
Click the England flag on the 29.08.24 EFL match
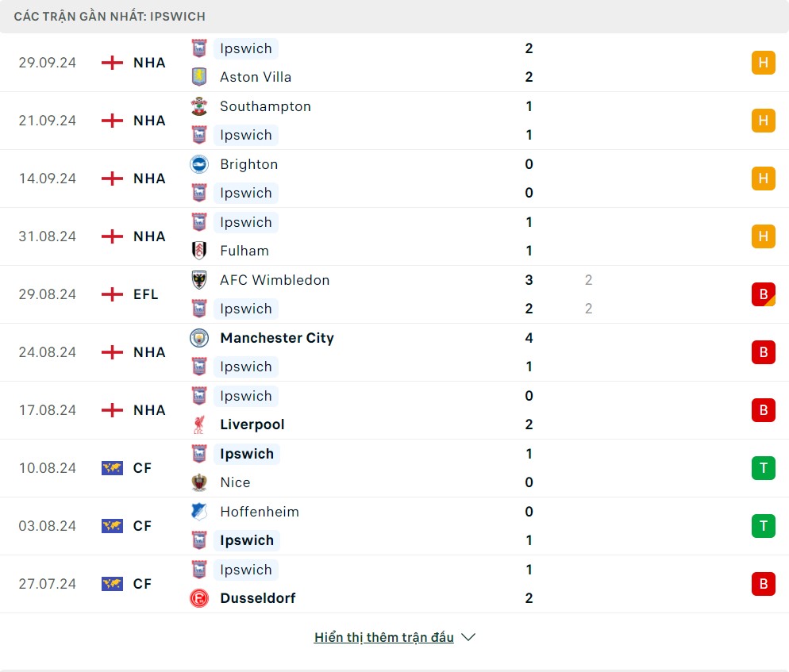point(113,294)
